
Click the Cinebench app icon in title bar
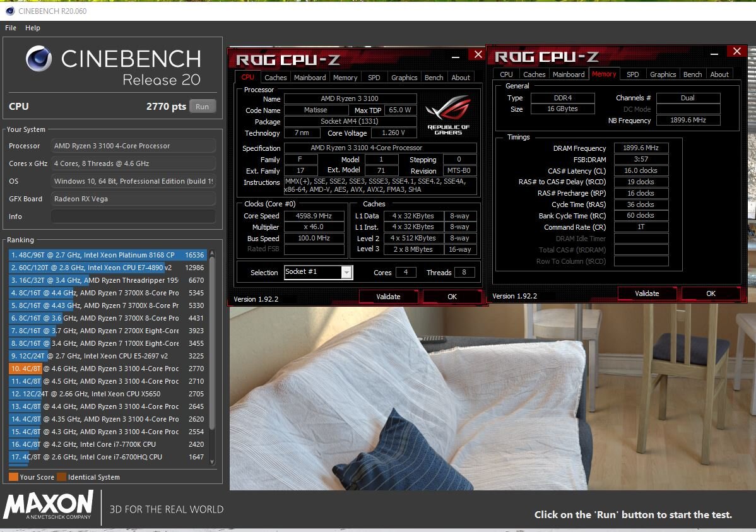click(x=9, y=11)
